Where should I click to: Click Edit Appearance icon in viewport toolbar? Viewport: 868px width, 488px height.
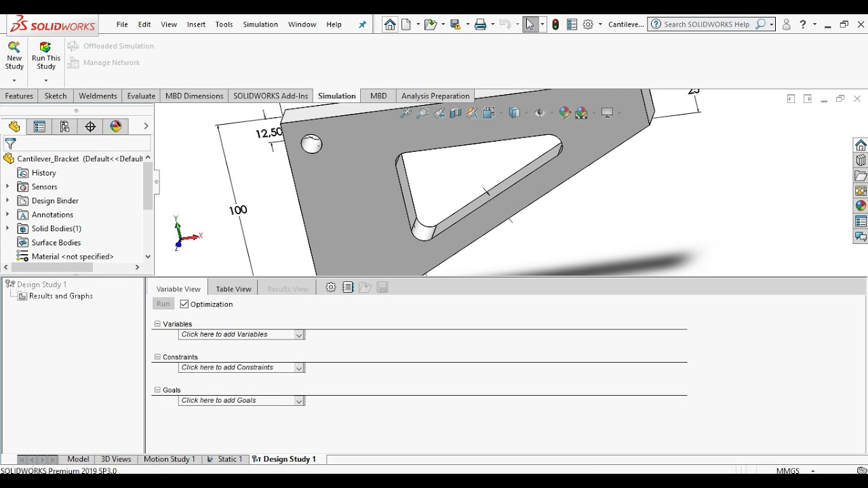point(564,113)
